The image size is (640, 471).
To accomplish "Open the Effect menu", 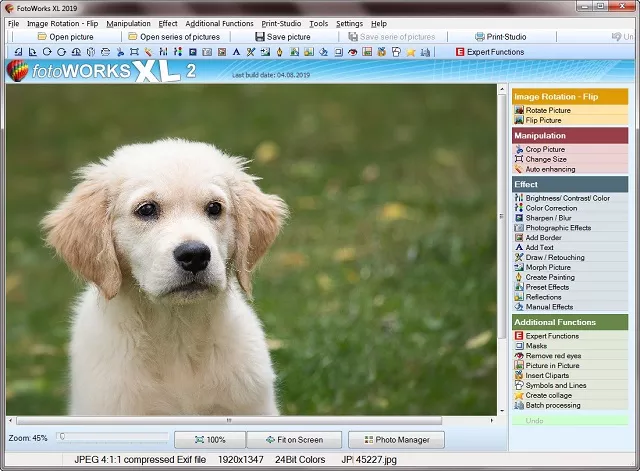I will click(x=167, y=23).
